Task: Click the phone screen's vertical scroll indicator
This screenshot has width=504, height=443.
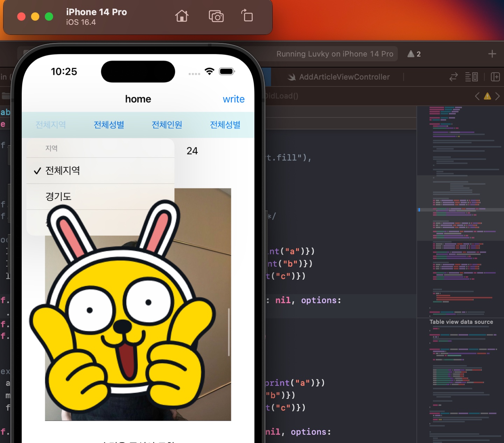Action: click(x=229, y=332)
